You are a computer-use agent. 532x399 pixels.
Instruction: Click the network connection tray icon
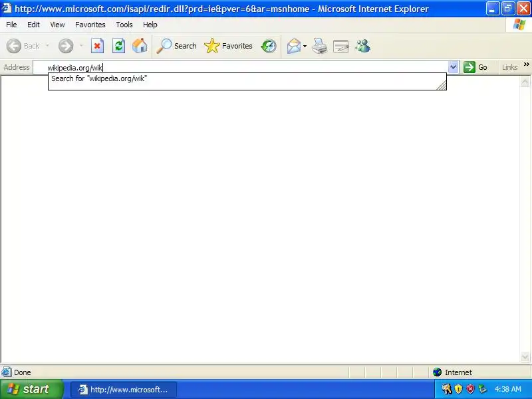click(483, 389)
